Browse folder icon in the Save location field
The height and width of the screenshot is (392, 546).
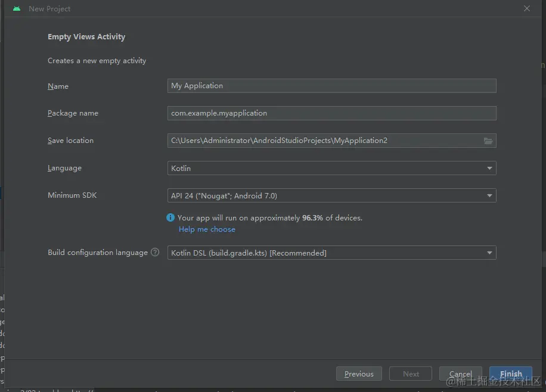pos(488,141)
